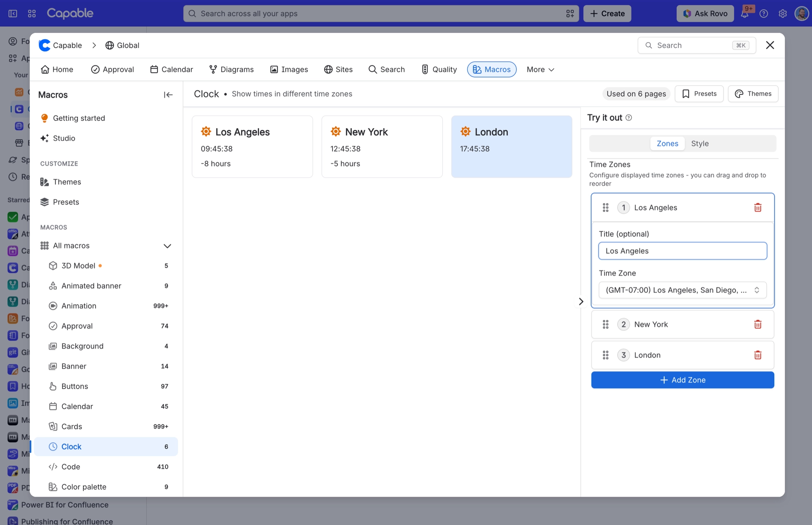
Task: Open the settings gear in top bar
Action: pyautogui.click(x=783, y=14)
